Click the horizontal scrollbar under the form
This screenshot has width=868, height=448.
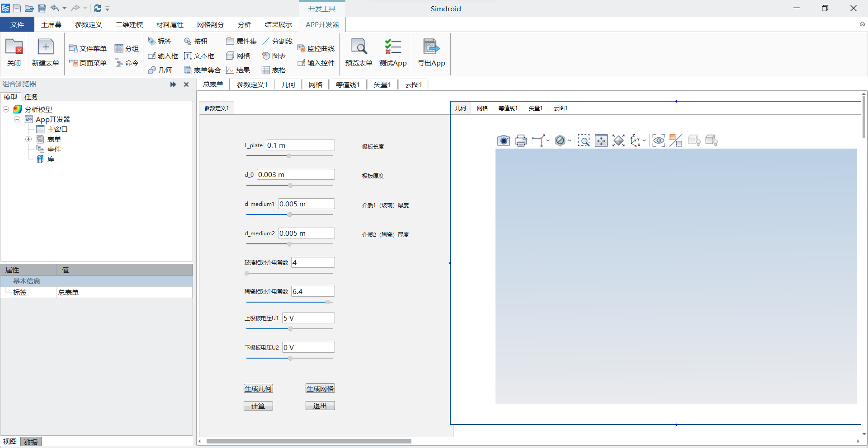(x=309, y=441)
